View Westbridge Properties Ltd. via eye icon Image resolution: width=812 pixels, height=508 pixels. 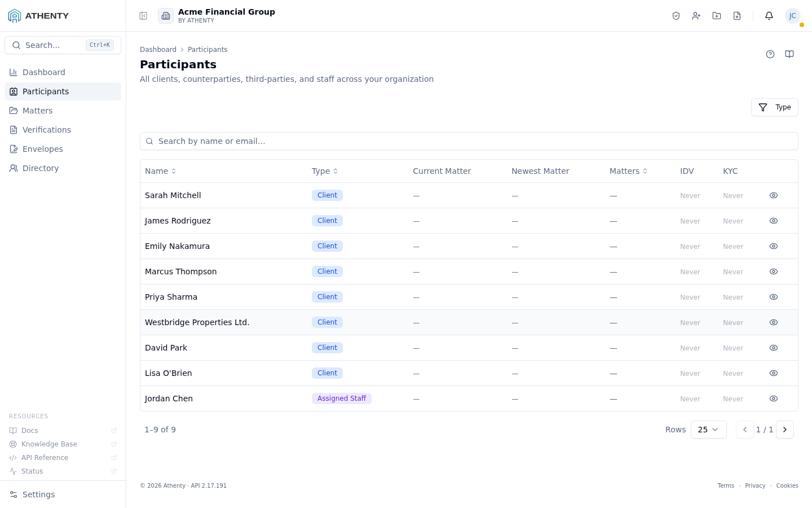[774, 322]
